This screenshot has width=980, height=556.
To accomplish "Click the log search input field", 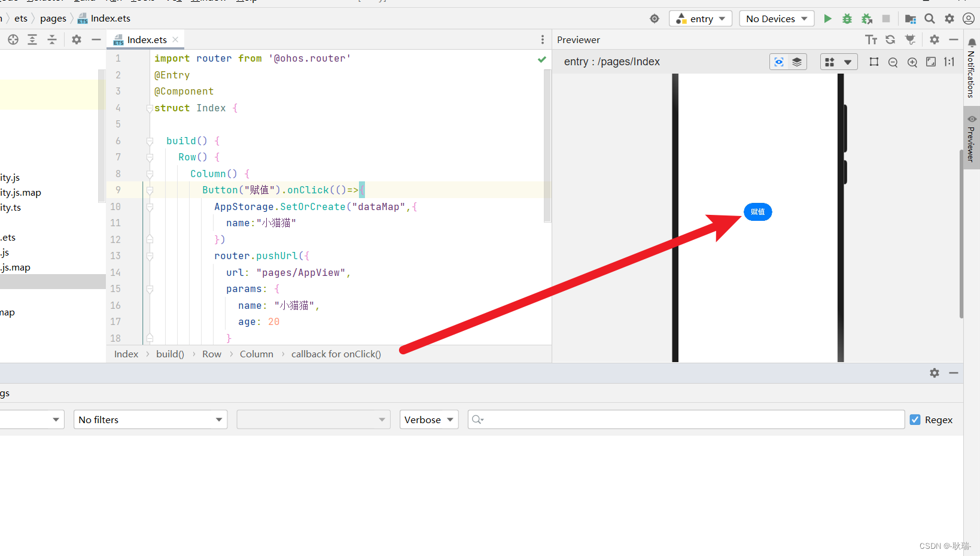I will pyautogui.click(x=686, y=420).
